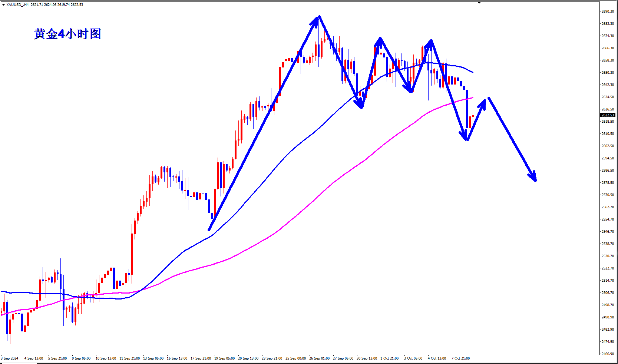Click the 2690.30 price axis label
The height and width of the screenshot is (364, 618).
click(608, 11)
